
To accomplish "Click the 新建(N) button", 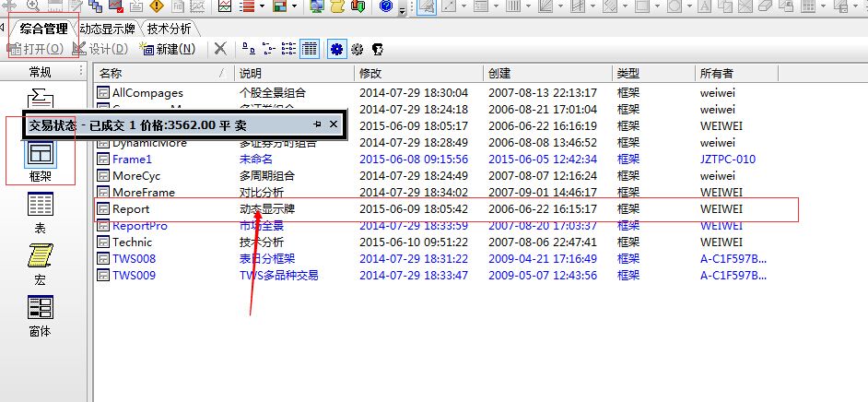I will (168, 49).
